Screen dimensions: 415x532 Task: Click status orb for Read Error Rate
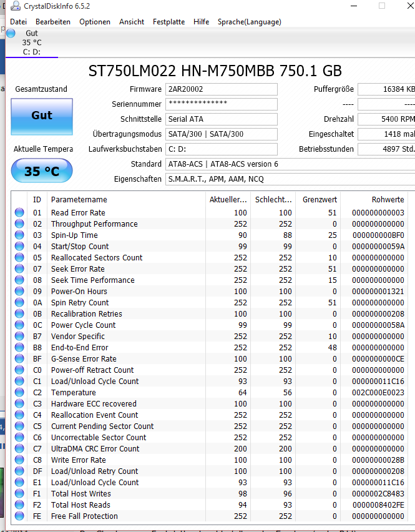coord(19,213)
